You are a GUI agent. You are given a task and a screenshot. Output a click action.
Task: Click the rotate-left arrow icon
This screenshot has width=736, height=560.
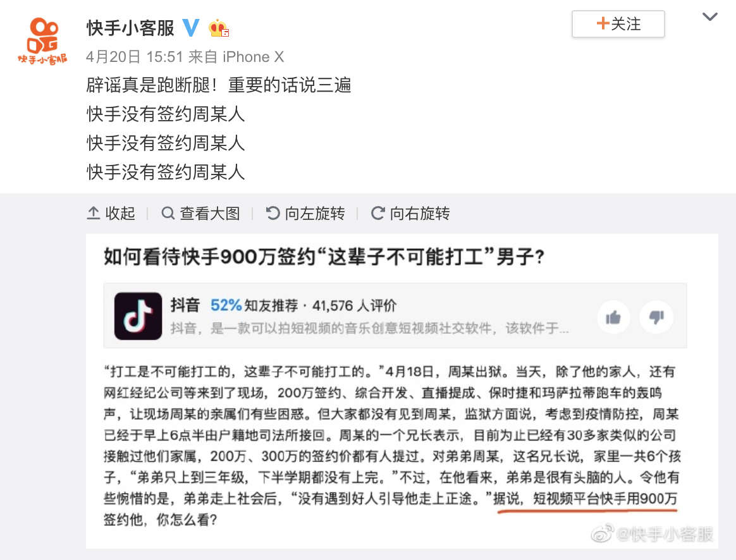click(273, 214)
